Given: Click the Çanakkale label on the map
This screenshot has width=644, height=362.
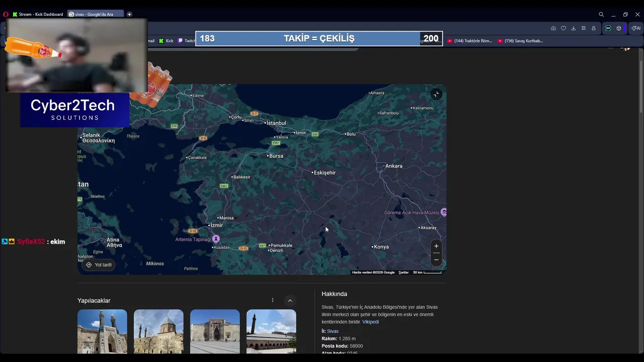Looking at the screenshot, I should pyautogui.click(x=197, y=157).
